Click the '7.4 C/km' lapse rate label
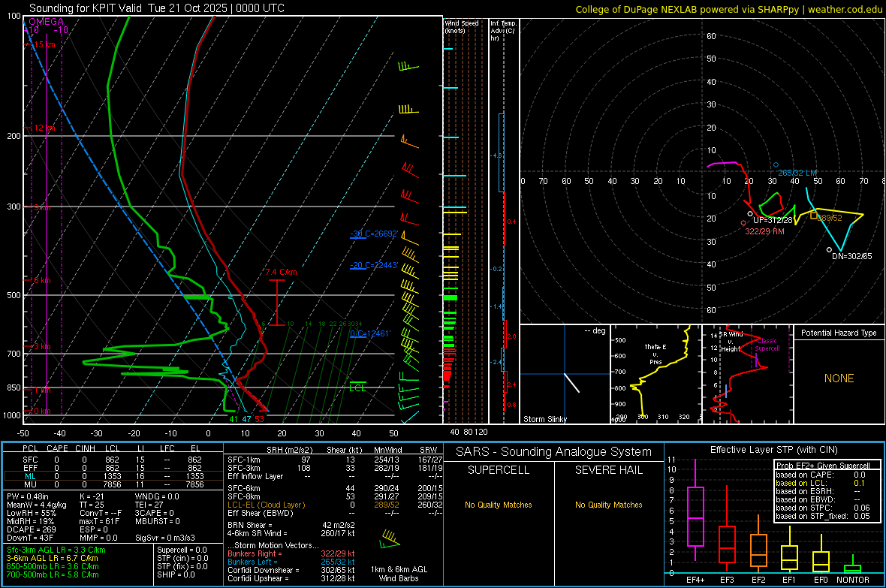 click(281, 272)
